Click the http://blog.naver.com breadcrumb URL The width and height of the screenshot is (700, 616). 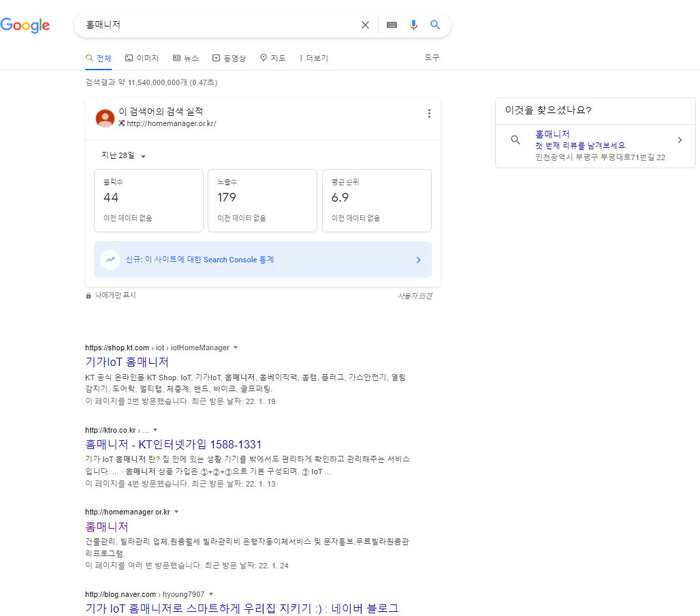pos(121,595)
